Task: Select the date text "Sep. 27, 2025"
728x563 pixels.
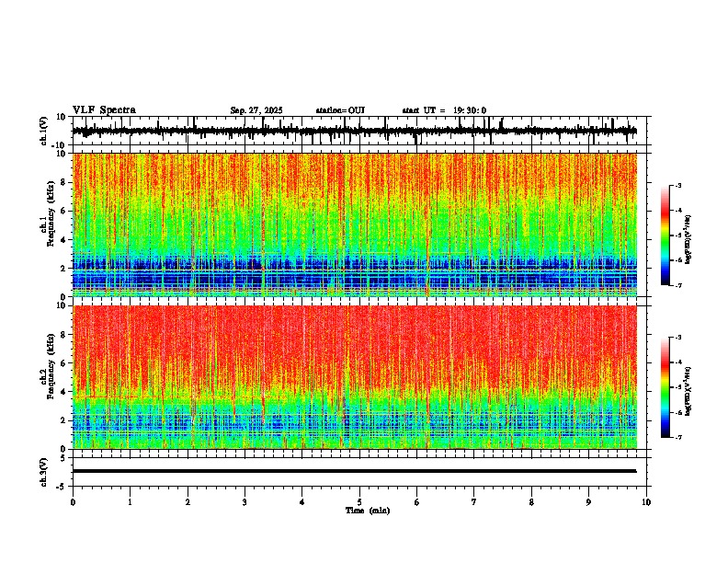Action: pos(256,110)
